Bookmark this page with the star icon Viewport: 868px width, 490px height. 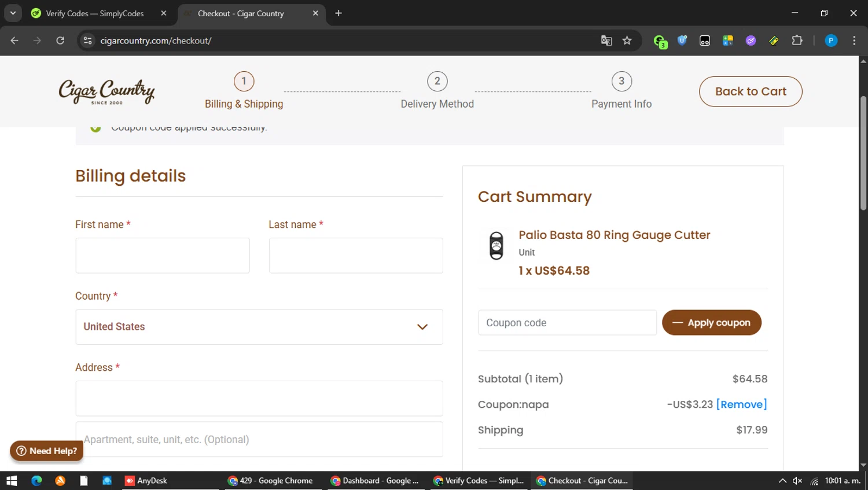pyautogui.click(x=627, y=40)
